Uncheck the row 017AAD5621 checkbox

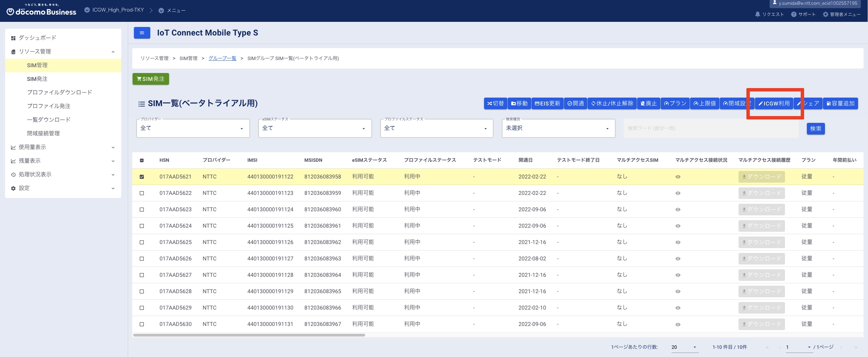[142, 177]
